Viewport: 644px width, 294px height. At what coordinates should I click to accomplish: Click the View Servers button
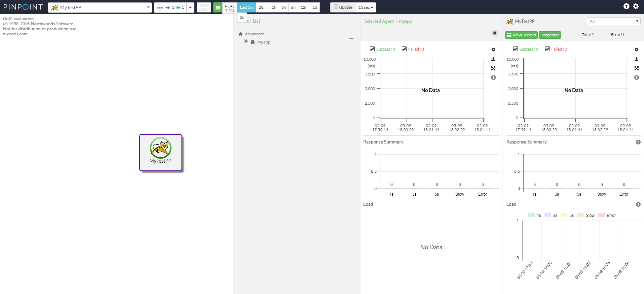click(x=521, y=35)
